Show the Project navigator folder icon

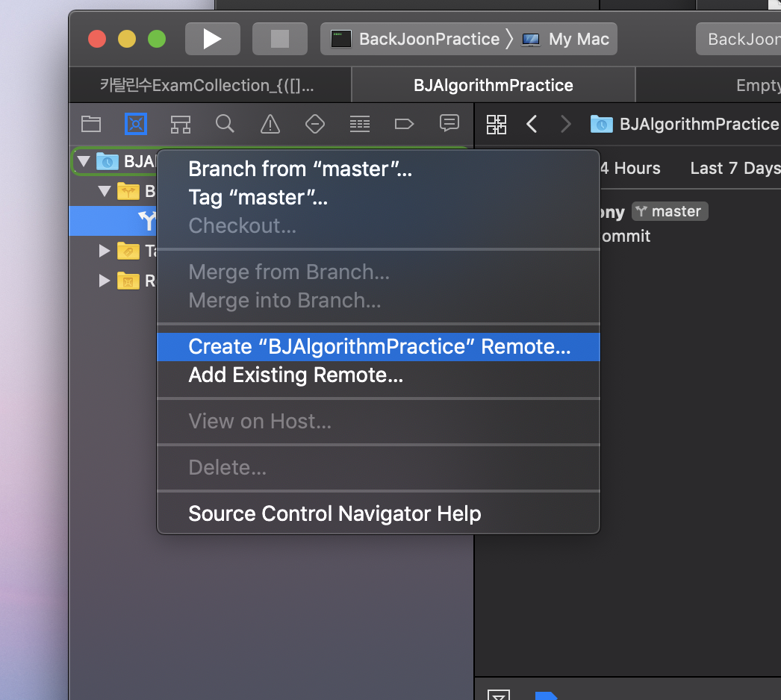[x=91, y=123]
